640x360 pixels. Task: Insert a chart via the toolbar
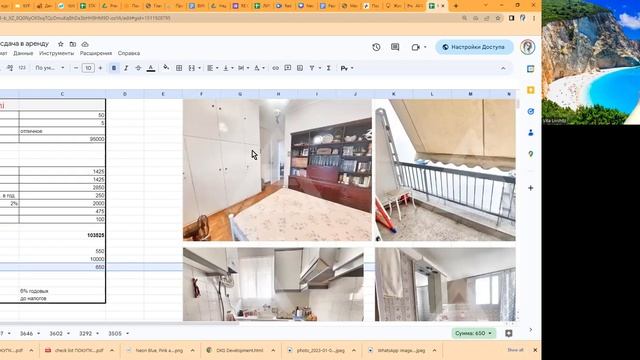coord(300,68)
